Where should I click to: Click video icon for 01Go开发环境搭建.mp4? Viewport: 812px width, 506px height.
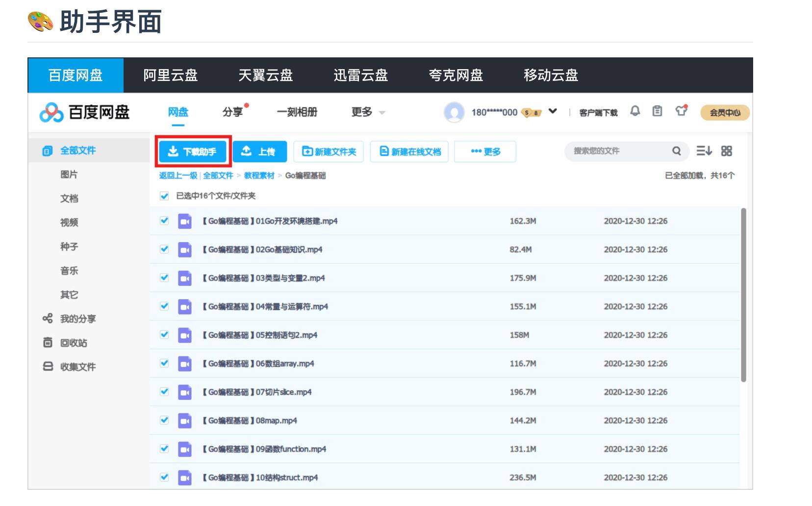click(185, 222)
